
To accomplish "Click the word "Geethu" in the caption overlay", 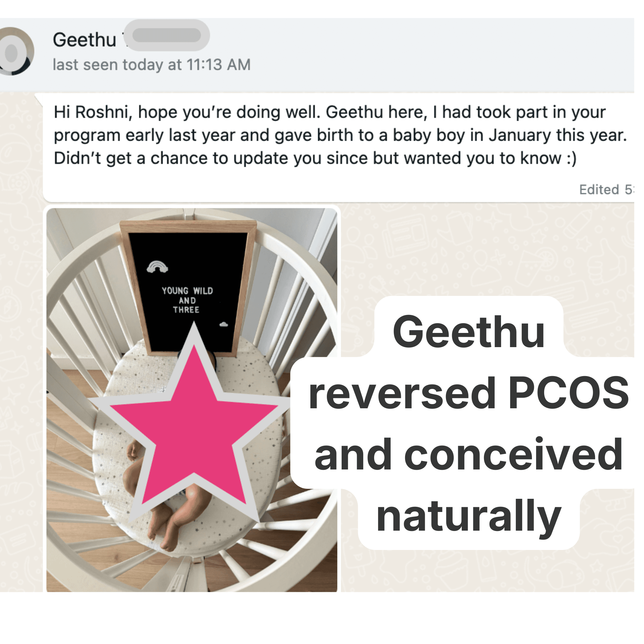I will pyautogui.click(x=469, y=332).
